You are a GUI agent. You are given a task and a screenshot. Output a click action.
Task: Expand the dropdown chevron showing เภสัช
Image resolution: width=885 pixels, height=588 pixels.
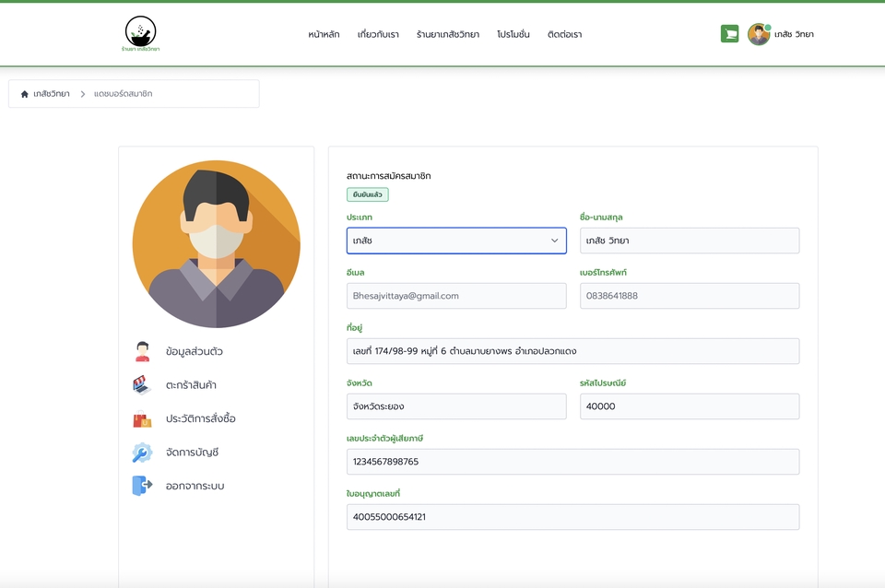pyautogui.click(x=556, y=241)
